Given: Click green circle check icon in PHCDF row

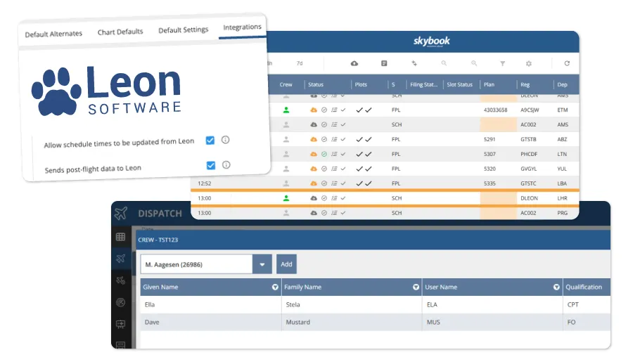Looking at the screenshot, I should click(x=324, y=154).
